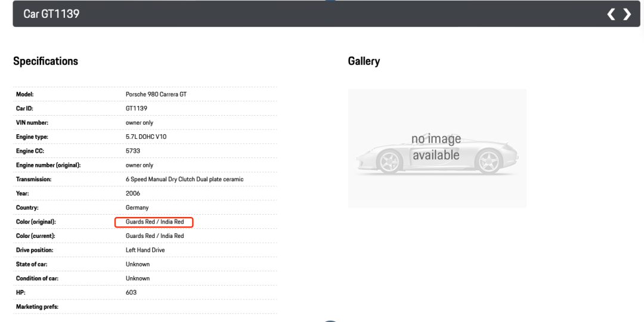Click 'Unknown' in Condition of car row
This screenshot has height=322, width=644.
click(138, 278)
